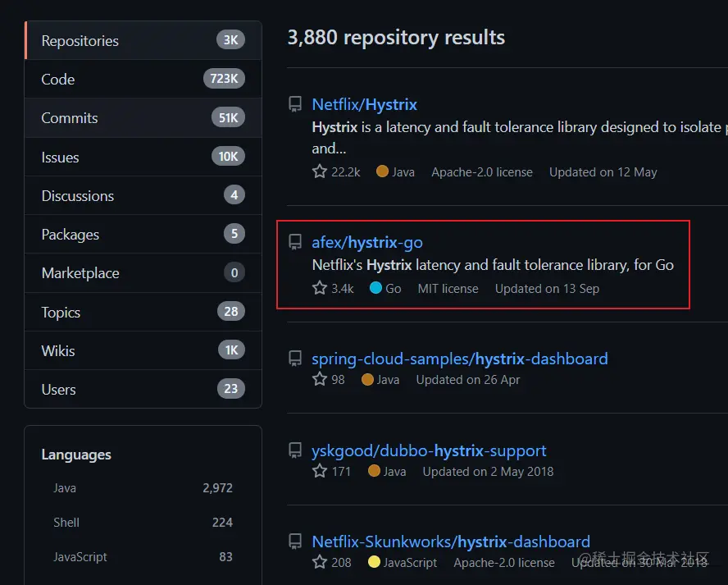728x585 pixels.
Task: Show Topics search results
Action: tap(143, 312)
